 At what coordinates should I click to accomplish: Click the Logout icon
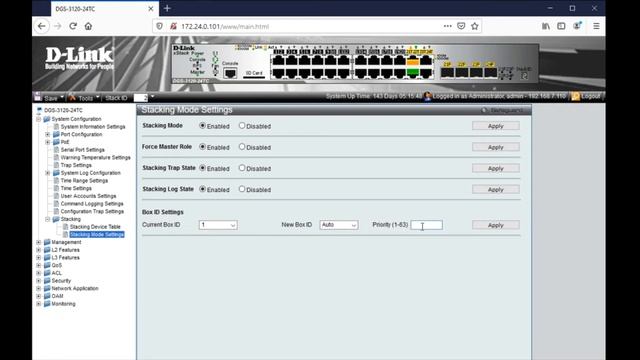point(576,97)
